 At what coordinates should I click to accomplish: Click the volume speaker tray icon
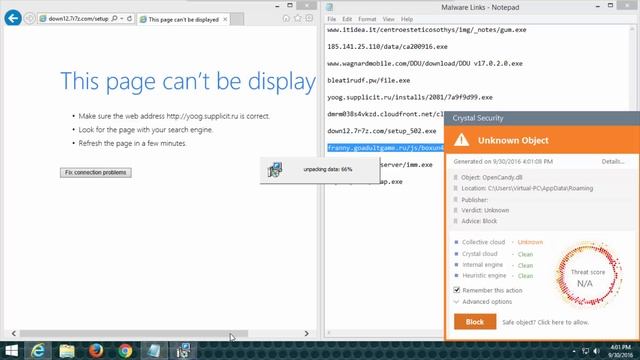(x=596, y=351)
